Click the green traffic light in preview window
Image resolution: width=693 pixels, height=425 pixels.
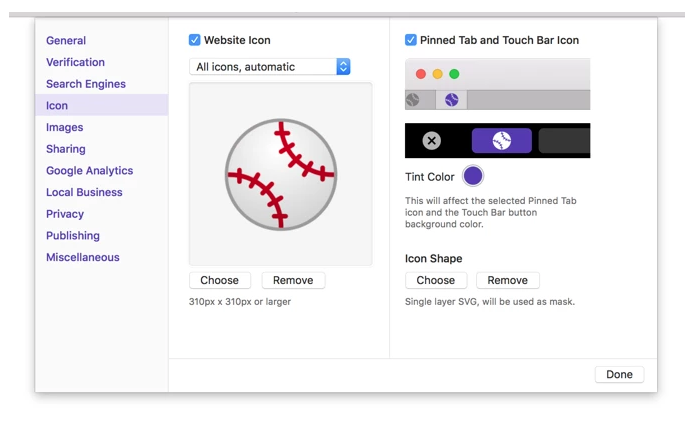coord(454,74)
